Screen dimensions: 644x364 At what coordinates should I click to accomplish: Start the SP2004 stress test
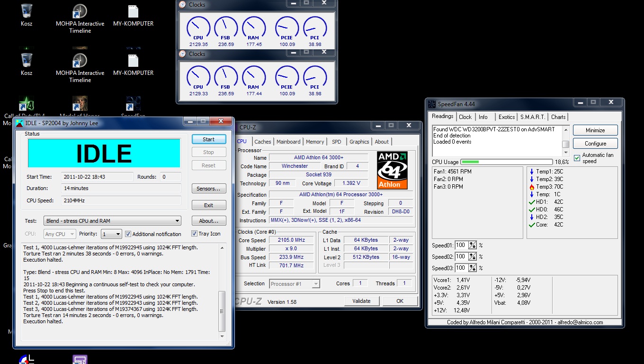[209, 139]
